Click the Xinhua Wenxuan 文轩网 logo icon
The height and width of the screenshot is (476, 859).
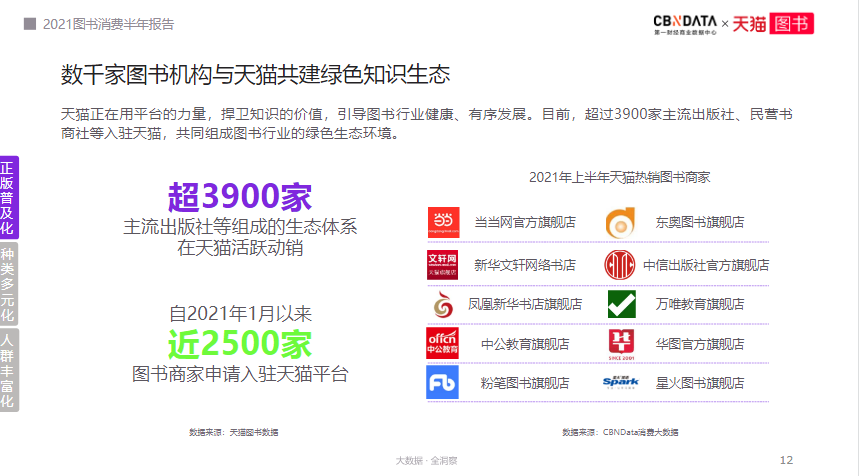pos(443,265)
